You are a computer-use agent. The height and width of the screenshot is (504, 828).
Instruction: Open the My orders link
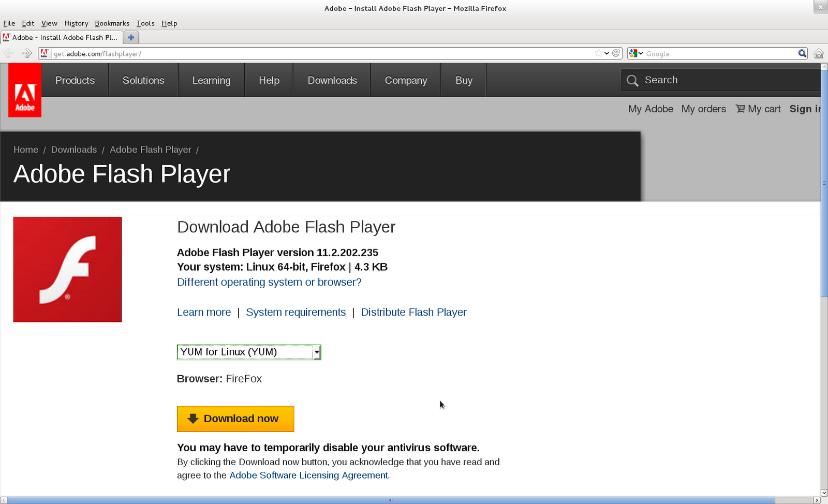[x=703, y=109]
